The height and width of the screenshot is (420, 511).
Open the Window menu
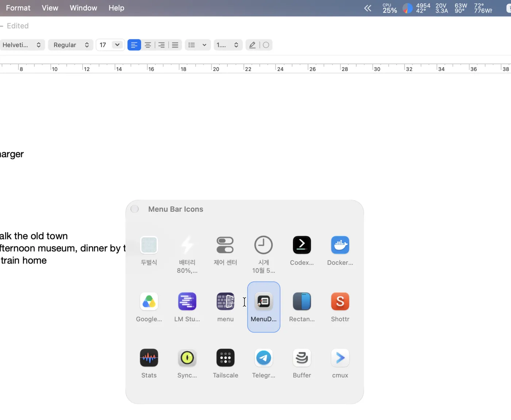tap(84, 8)
